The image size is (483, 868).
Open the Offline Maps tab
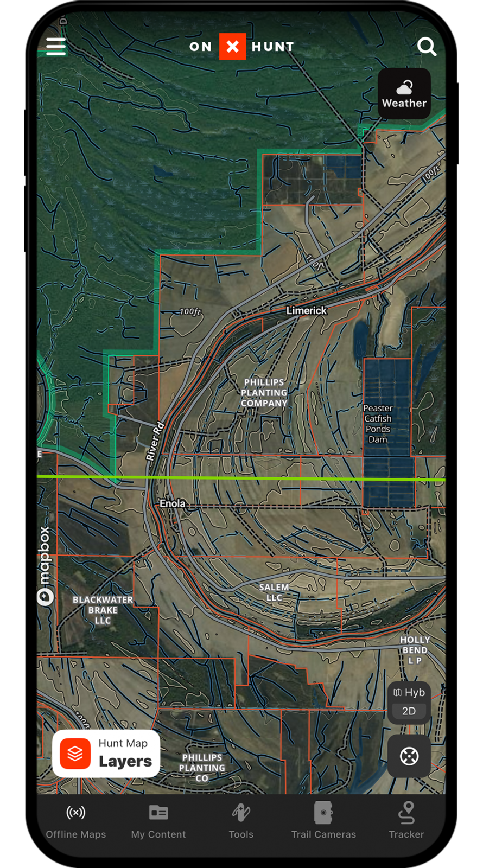[x=76, y=821]
